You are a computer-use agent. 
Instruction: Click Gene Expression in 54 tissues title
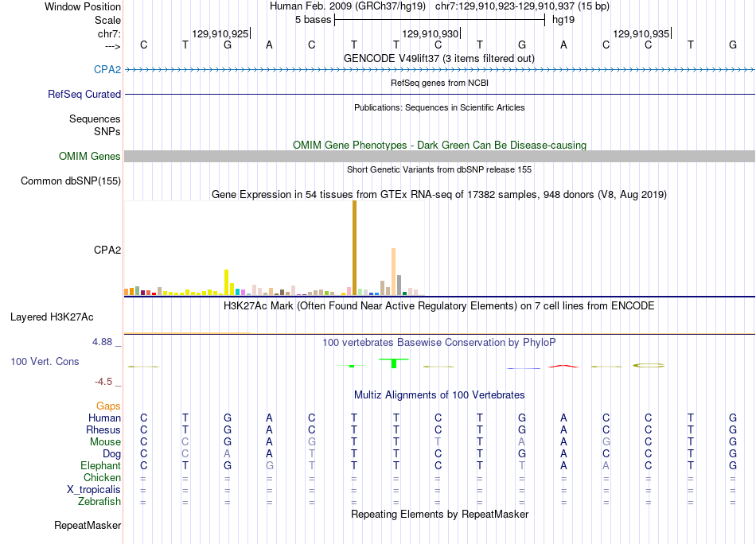pyautogui.click(x=439, y=194)
